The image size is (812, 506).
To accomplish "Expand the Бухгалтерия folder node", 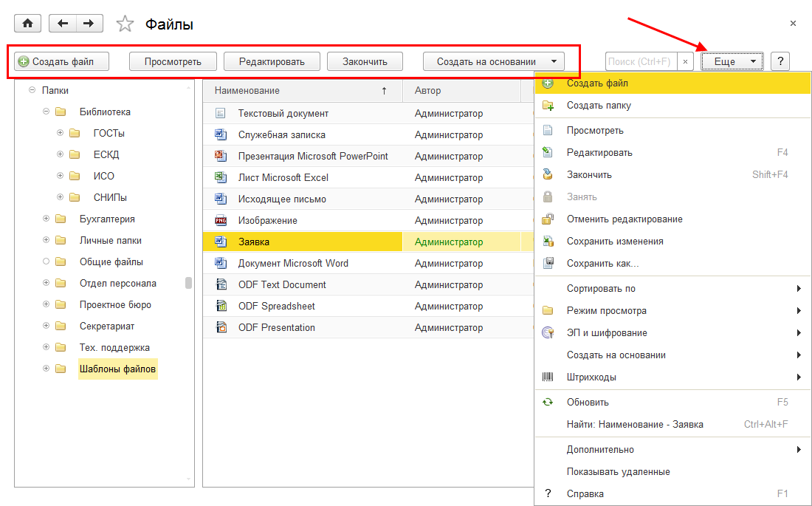I will [46, 219].
